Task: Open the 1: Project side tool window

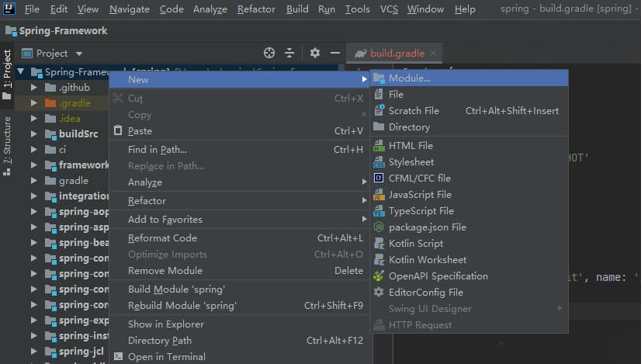Action: pos(7,75)
